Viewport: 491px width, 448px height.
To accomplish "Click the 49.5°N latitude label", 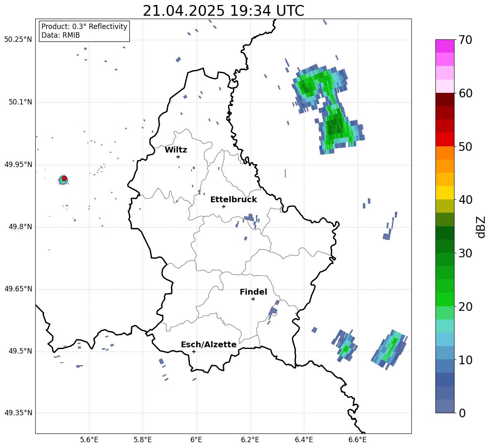I will click(x=20, y=351).
